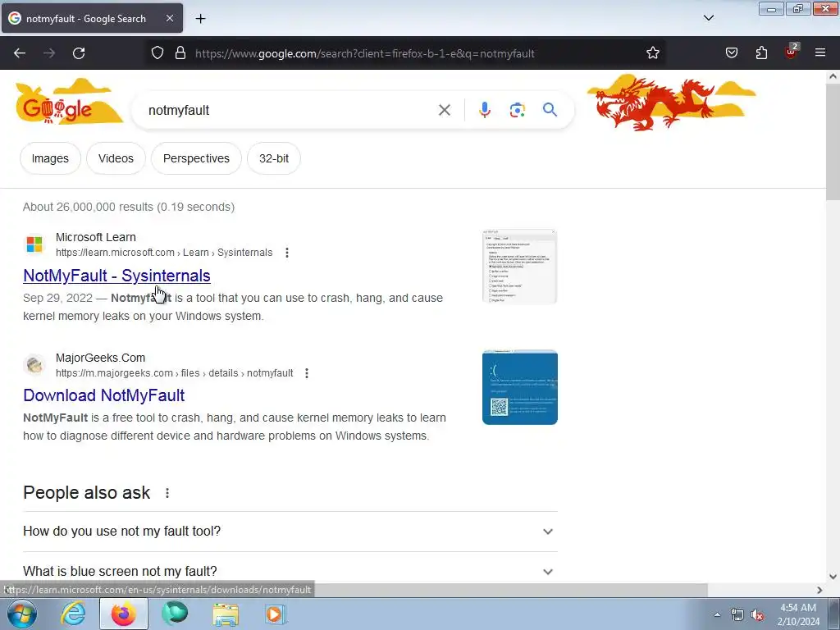Open the list all tabs chevron
The width and height of the screenshot is (840, 630).
708,18
